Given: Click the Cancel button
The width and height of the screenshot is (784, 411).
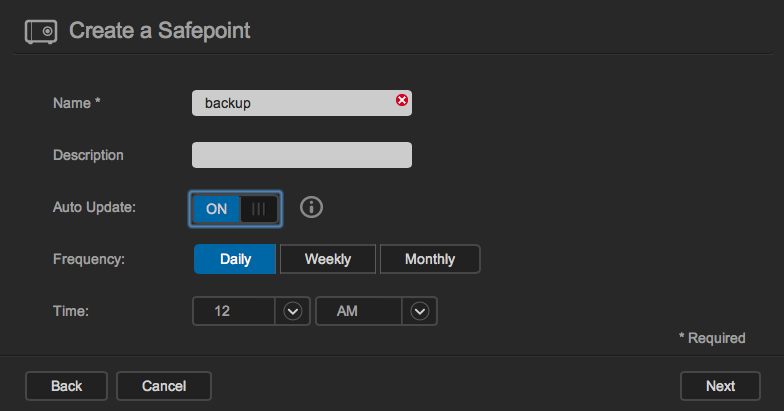Looking at the screenshot, I should (x=164, y=386).
